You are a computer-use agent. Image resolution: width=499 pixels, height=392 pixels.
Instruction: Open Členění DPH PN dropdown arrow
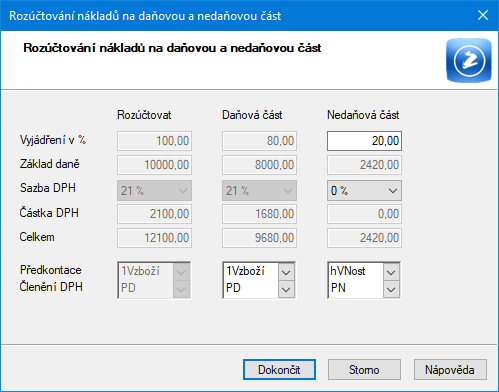coord(391,289)
